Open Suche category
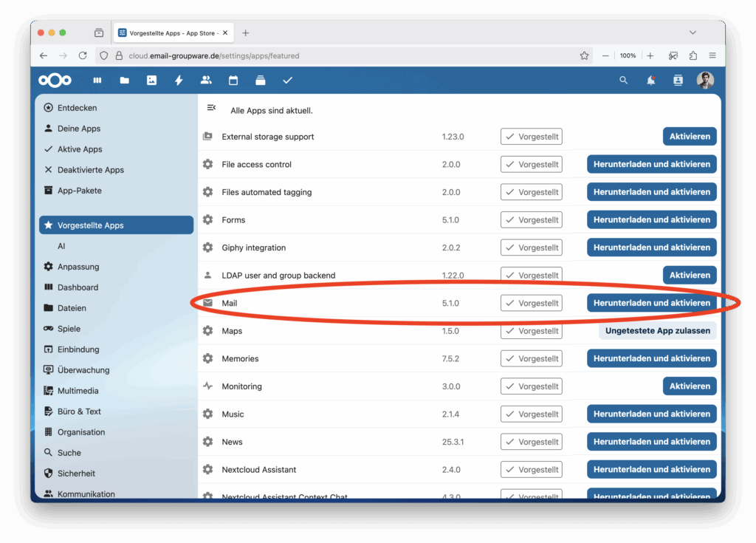 [x=116, y=453]
